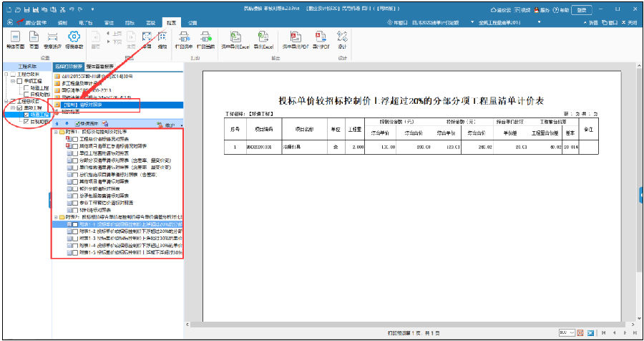Image resolution: width=644 pixels, height=341 pixels.
Task: Check the 工程总价清标结果对照表 checkbox
Action: (74, 138)
